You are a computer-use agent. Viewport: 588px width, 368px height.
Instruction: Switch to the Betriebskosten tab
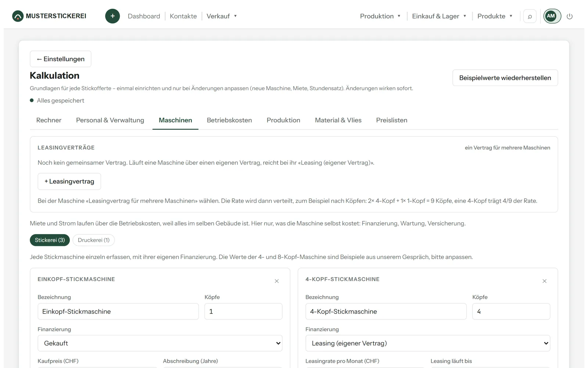229,120
